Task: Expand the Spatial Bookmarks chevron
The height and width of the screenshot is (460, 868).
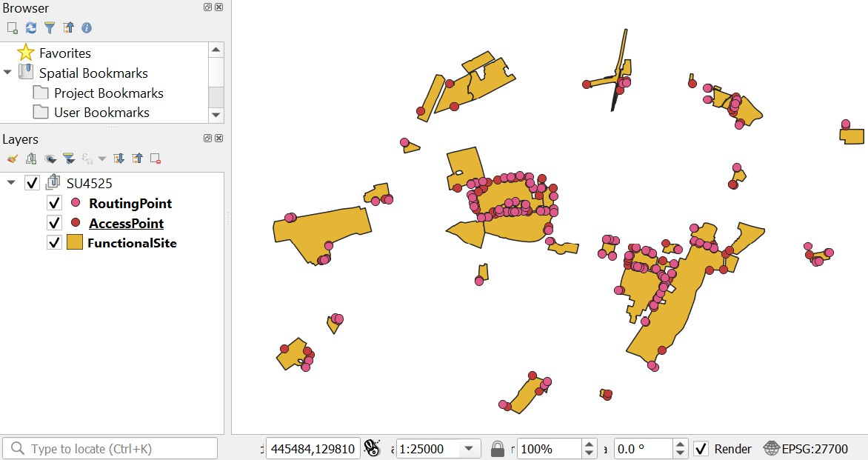Action: point(7,73)
